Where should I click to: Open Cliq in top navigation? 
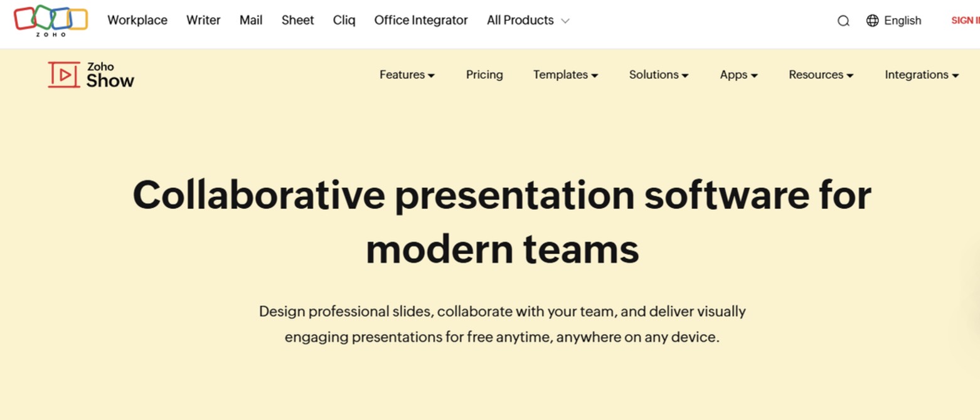tap(344, 20)
